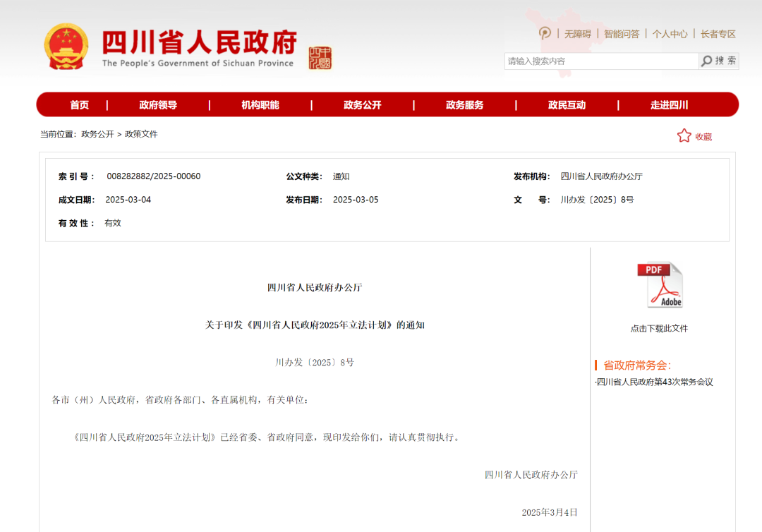Click the red Sichuan seal stamp icon
The height and width of the screenshot is (532, 762).
point(320,58)
